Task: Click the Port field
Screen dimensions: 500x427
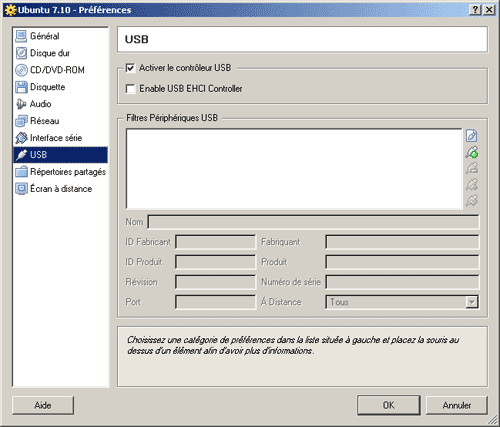Action: pos(215,302)
